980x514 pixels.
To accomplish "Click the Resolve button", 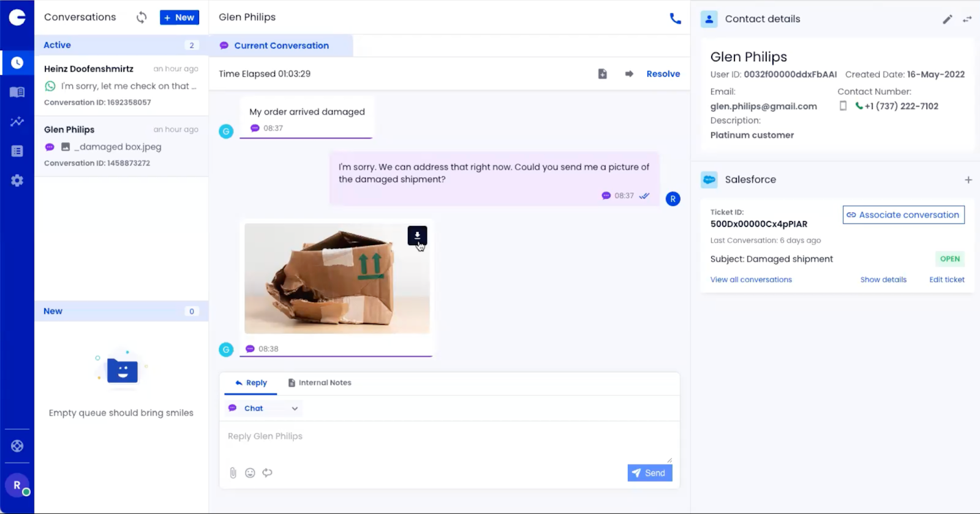I will [x=663, y=74].
